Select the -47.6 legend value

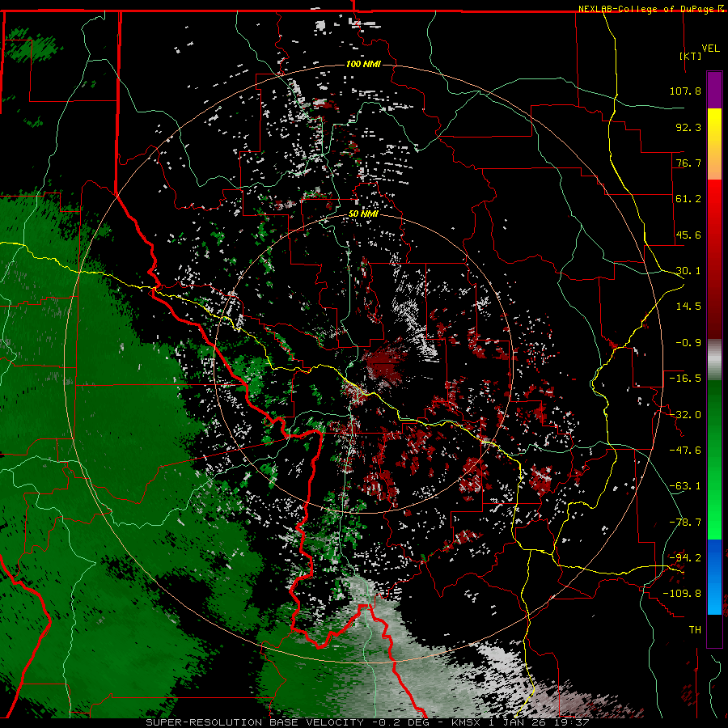click(x=685, y=451)
